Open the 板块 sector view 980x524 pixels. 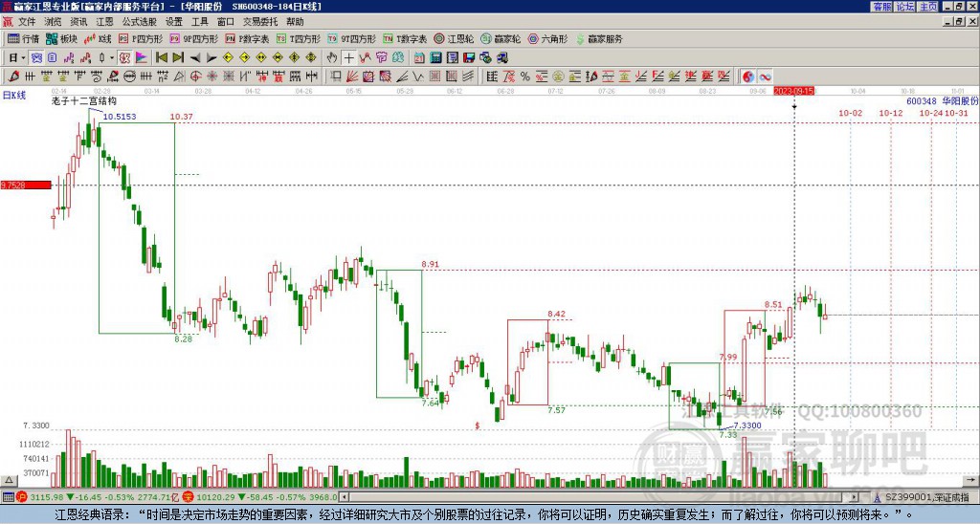click(x=61, y=38)
